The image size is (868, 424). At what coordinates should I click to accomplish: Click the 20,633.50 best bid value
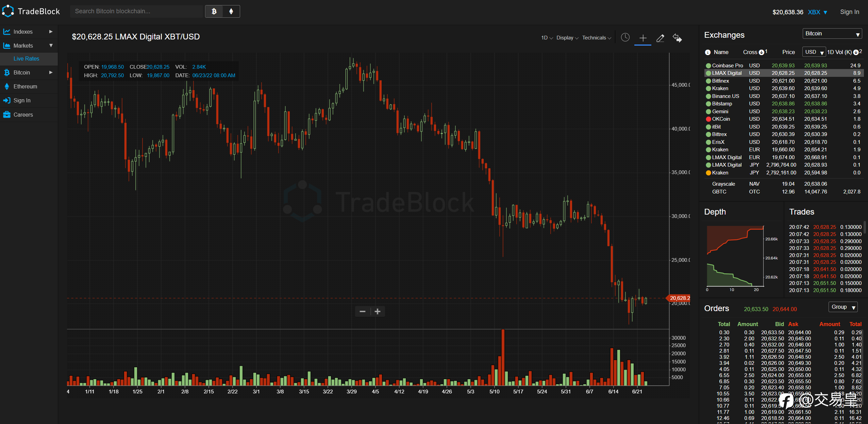coord(756,309)
